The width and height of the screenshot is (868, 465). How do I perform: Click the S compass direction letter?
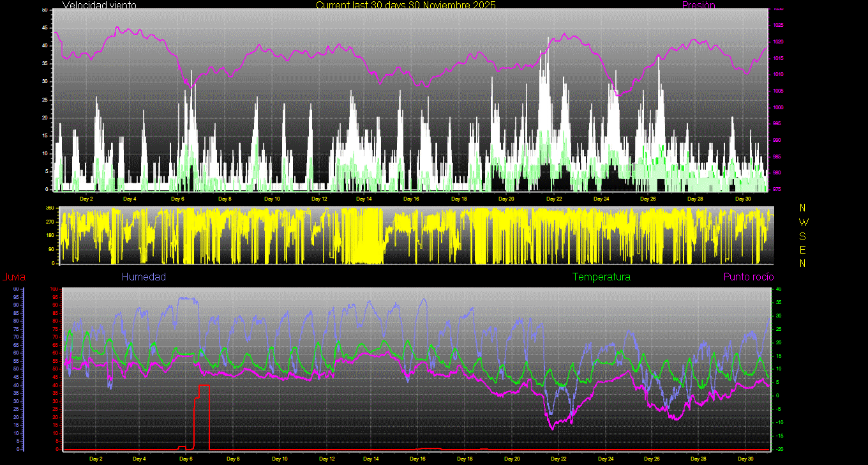[x=803, y=236]
